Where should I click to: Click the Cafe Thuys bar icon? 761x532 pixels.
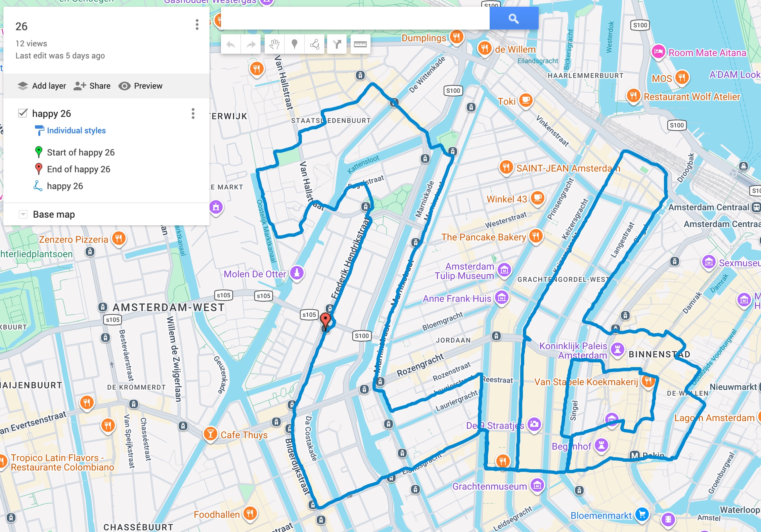[211, 434]
